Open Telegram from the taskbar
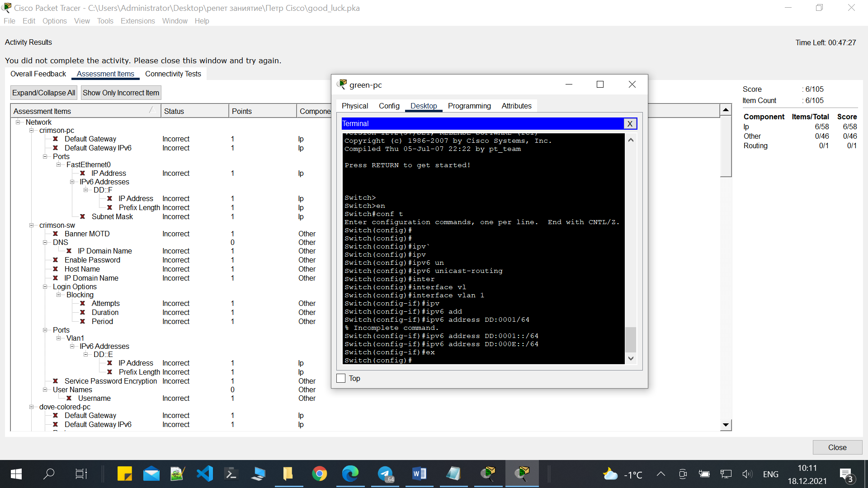 pyautogui.click(x=386, y=474)
